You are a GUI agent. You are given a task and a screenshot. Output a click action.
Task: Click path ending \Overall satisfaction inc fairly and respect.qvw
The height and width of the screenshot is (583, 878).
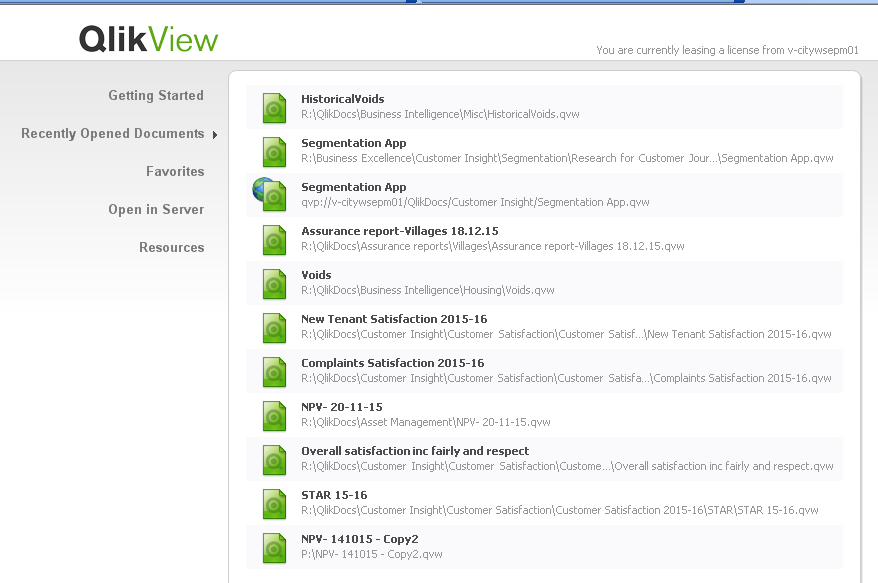click(567, 467)
